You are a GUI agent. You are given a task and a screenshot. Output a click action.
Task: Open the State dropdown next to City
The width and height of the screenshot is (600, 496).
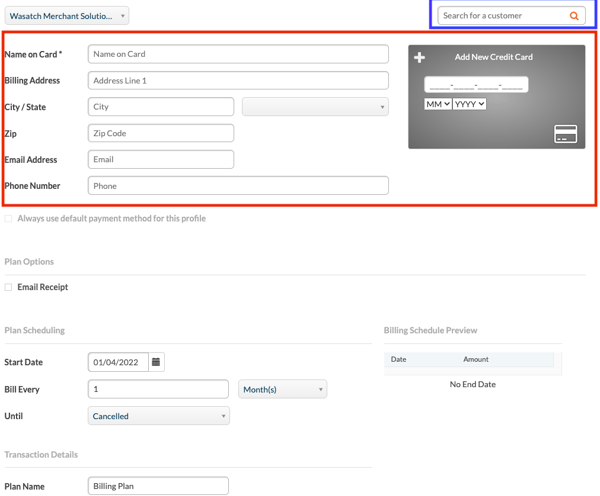point(315,107)
